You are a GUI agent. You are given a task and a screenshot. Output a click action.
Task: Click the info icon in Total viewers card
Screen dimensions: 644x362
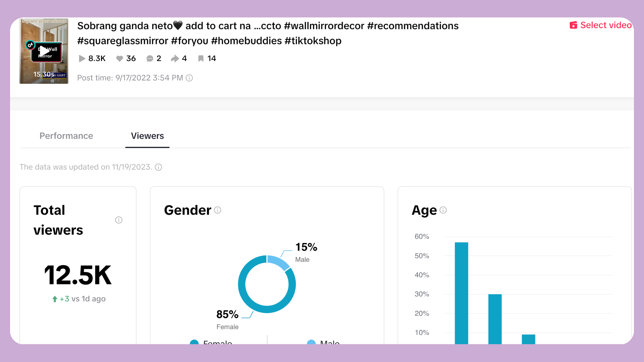[x=119, y=220]
